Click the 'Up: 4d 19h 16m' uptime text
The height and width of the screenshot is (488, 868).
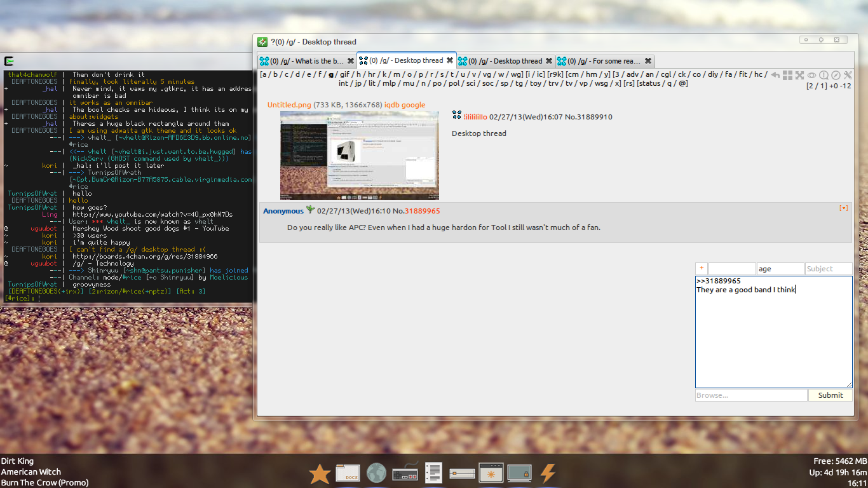coord(838,472)
